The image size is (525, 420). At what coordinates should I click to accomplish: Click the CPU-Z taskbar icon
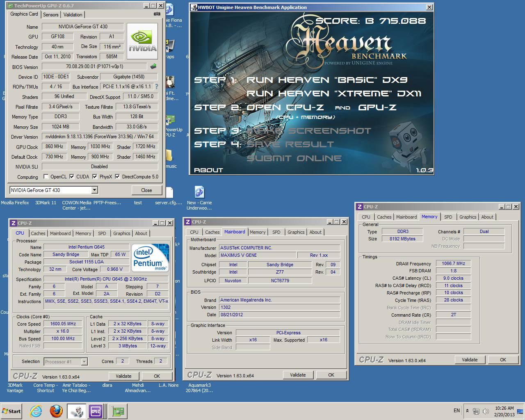(96, 411)
